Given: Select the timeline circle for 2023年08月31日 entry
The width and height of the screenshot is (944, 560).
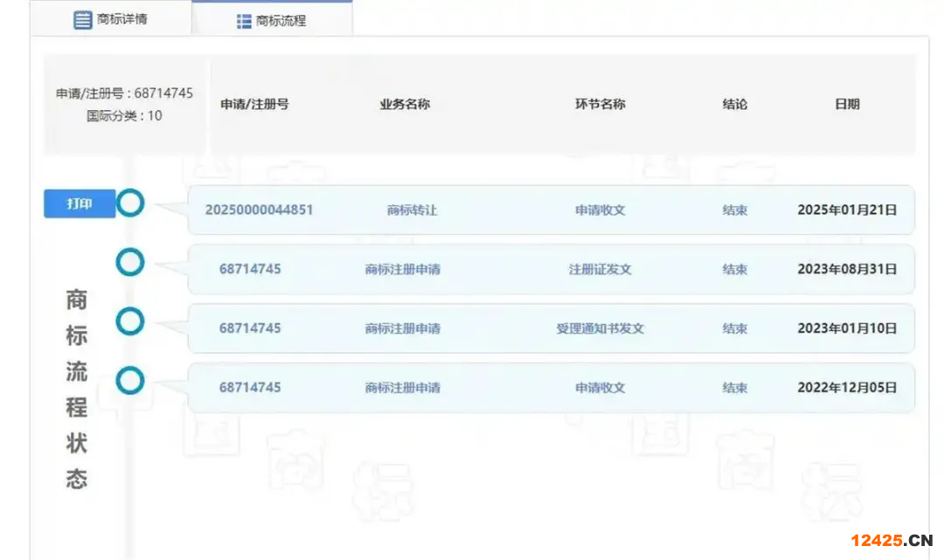Looking at the screenshot, I should pos(130,262).
